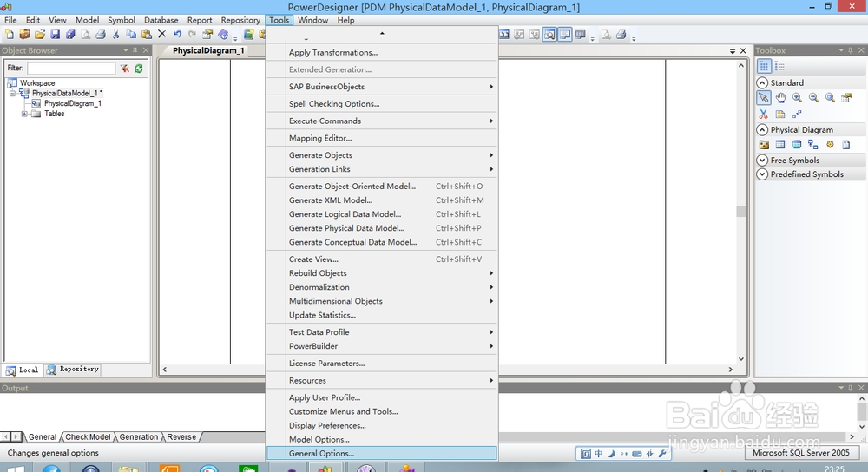Click the Undo arrow icon
This screenshot has width=868, height=472.
(x=177, y=35)
